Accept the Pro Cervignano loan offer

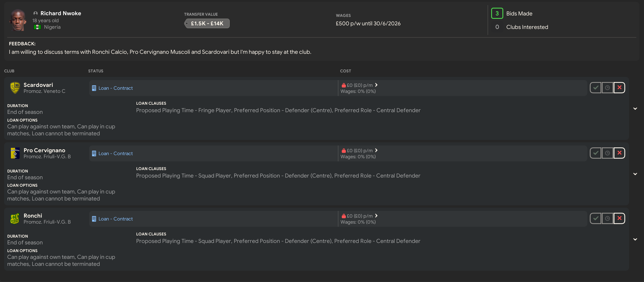(596, 153)
